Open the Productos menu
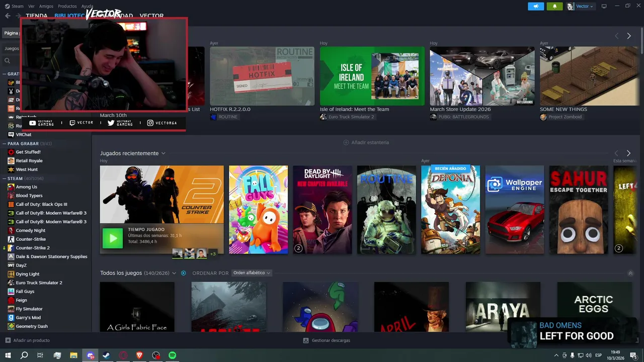 click(67, 6)
